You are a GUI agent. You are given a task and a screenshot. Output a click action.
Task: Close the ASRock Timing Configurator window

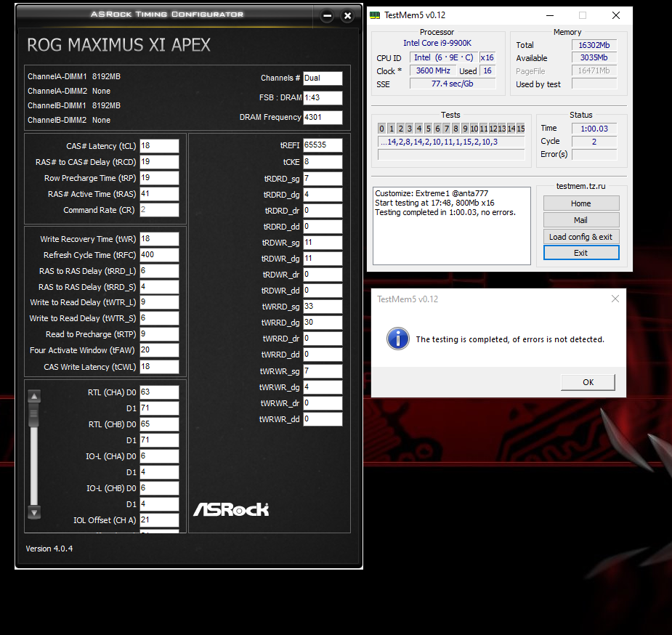(x=347, y=16)
